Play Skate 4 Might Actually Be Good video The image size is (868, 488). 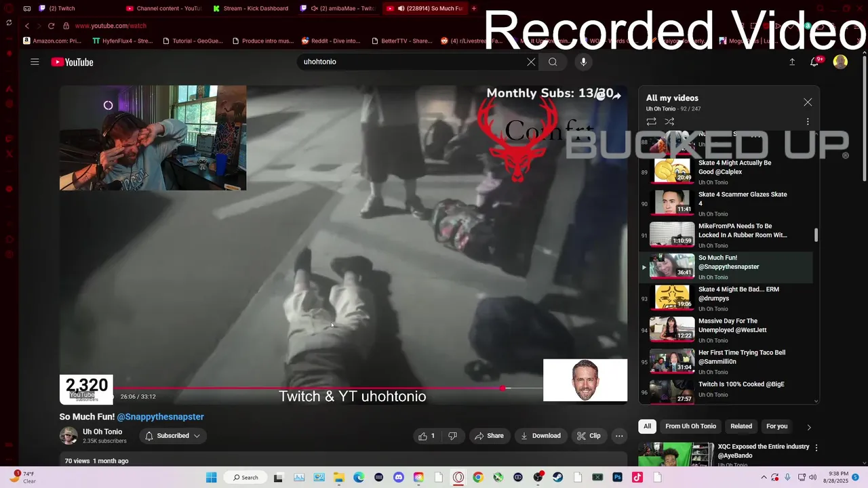726,172
